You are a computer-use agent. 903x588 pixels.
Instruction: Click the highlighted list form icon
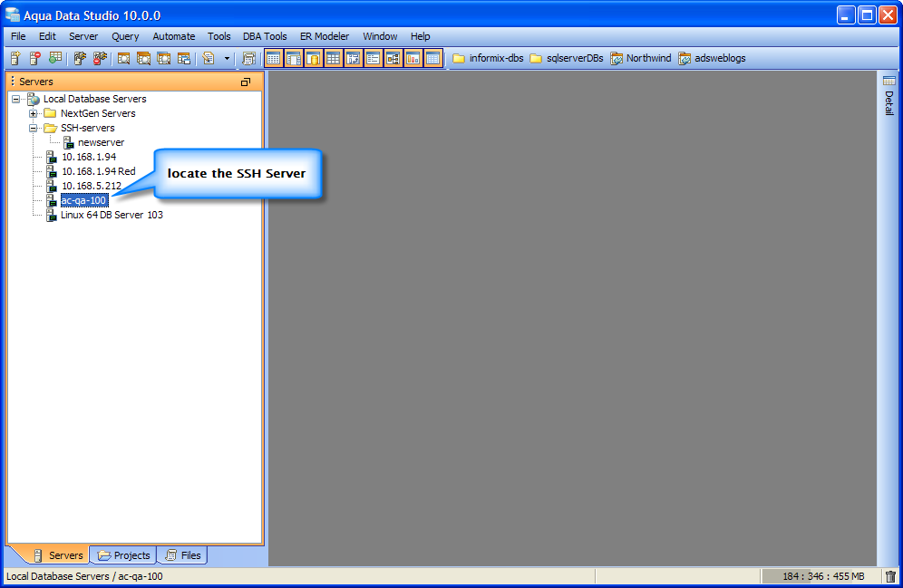(x=374, y=58)
